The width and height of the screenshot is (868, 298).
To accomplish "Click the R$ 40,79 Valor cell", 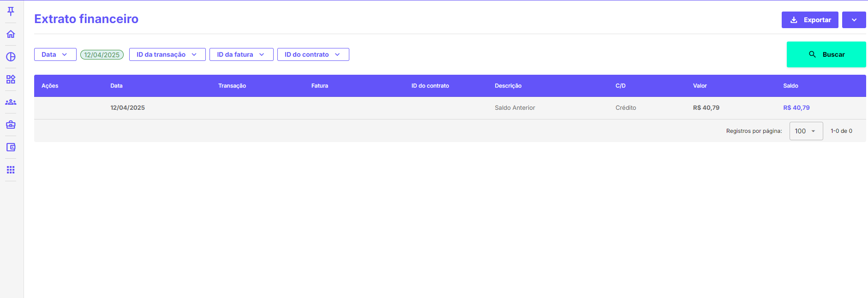I will point(706,107).
